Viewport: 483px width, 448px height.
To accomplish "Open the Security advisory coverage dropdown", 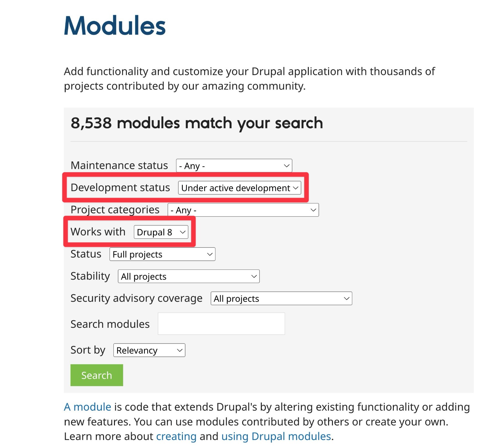I will [281, 299].
